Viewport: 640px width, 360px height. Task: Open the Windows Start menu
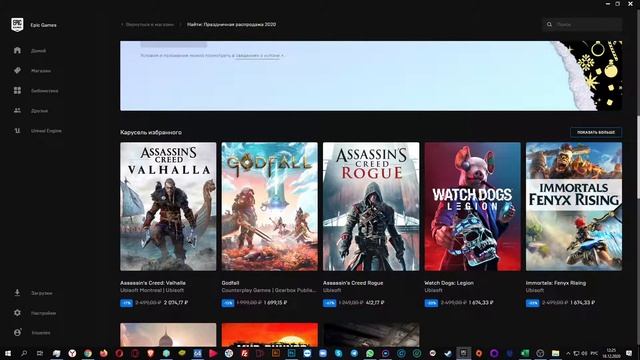coord(8,353)
